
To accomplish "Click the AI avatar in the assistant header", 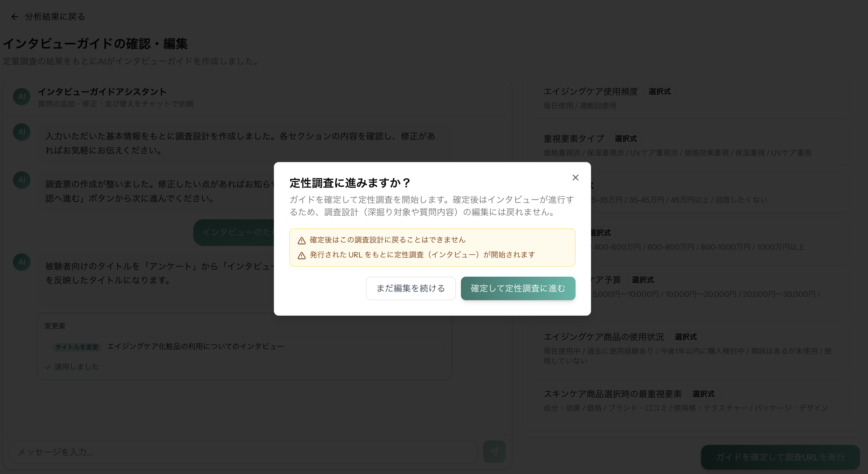I will [22, 97].
